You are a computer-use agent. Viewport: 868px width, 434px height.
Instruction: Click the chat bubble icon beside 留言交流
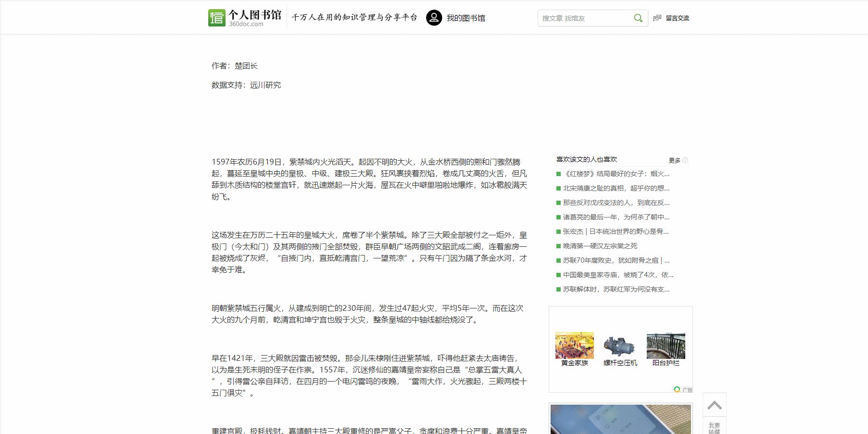657,18
